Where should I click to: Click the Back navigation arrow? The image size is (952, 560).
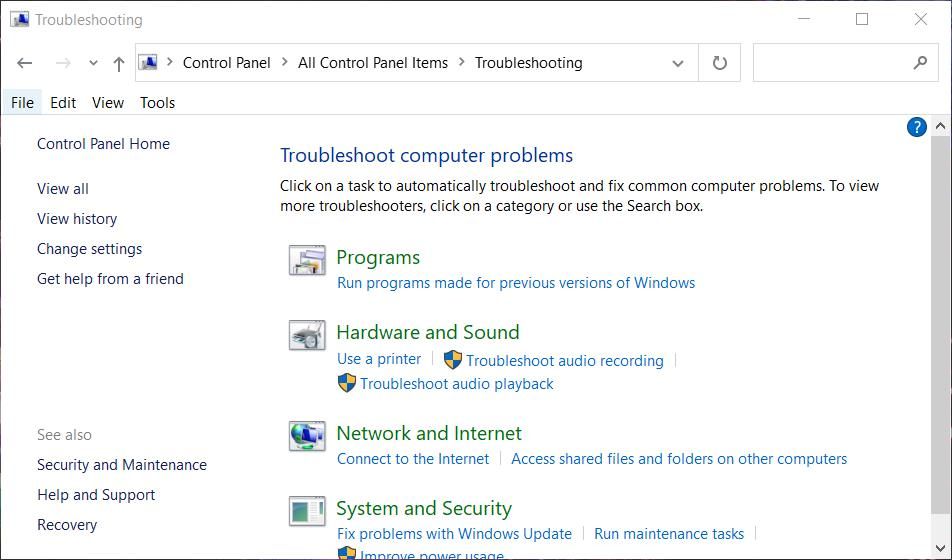[25, 63]
